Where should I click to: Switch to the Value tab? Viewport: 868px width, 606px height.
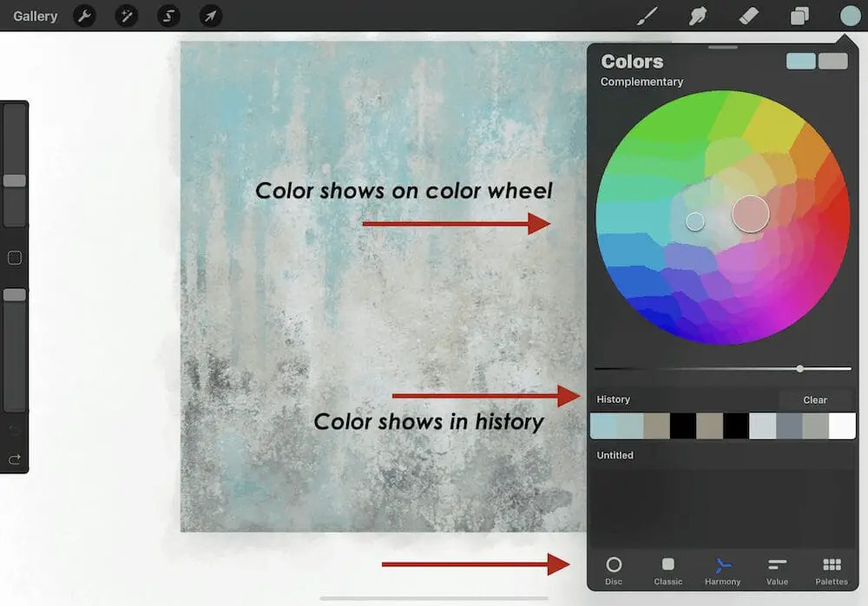click(777, 571)
